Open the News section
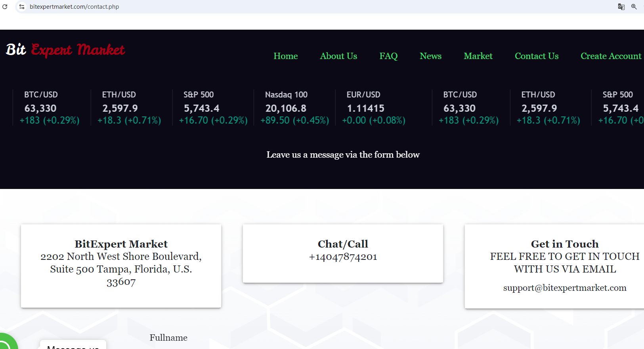 point(430,56)
